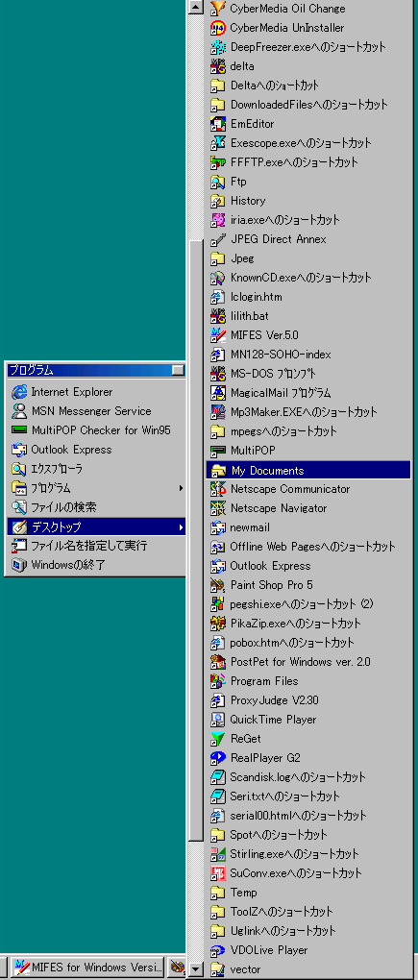
Task: Open the Jpeg folder entry
Action: [308, 258]
